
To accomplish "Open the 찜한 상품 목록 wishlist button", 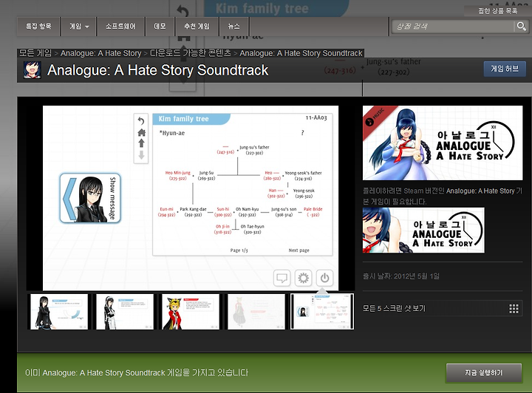I will coord(498,11).
